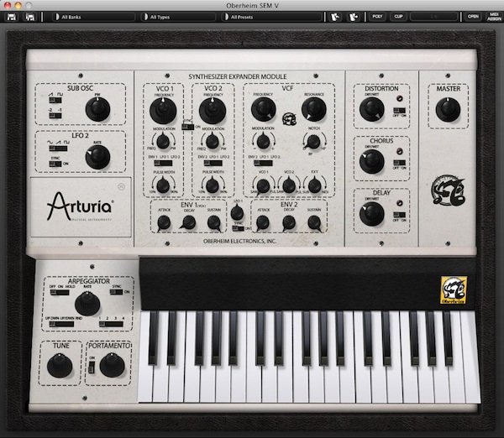Set the VCO 1 modulation source switch

[163, 163]
